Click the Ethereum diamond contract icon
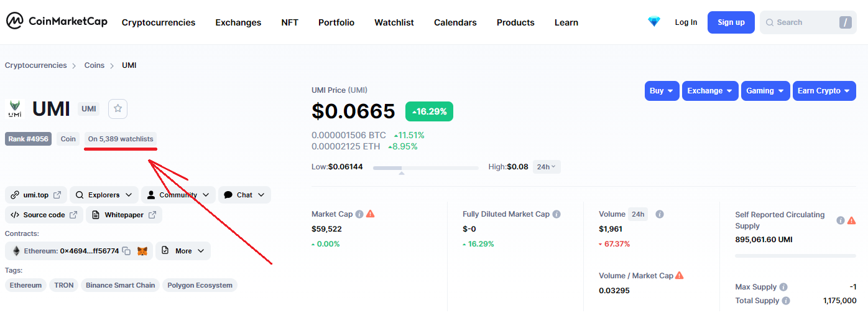The width and height of the screenshot is (868, 320). [x=16, y=251]
